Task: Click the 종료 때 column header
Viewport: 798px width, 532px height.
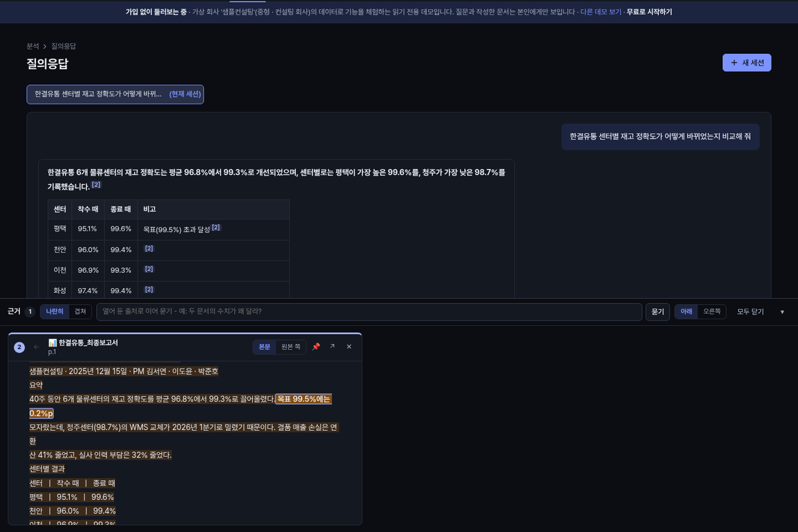Action: click(x=121, y=209)
